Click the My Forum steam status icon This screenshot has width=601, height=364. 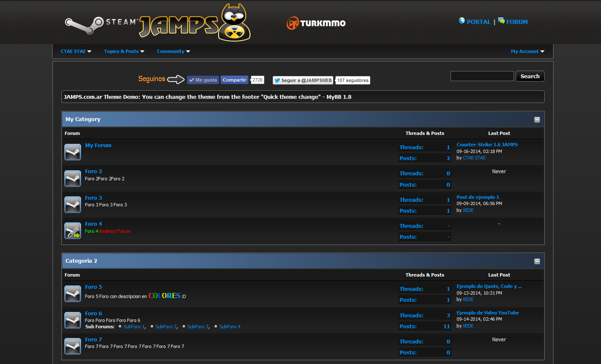pyautogui.click(x=73, y=152)
